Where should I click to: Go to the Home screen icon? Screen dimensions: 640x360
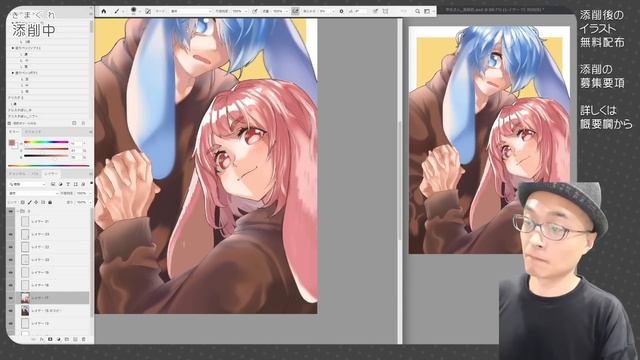pyautogui.click(x=104, y=11)
